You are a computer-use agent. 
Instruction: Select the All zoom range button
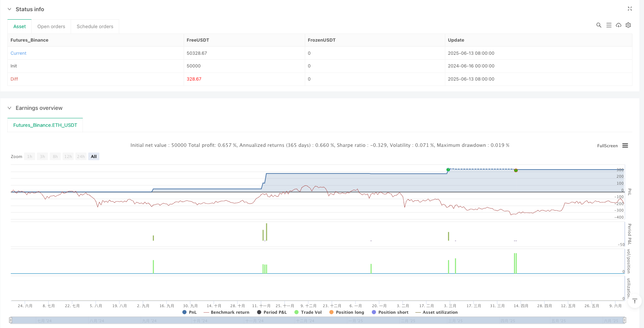tap(94, 156)
